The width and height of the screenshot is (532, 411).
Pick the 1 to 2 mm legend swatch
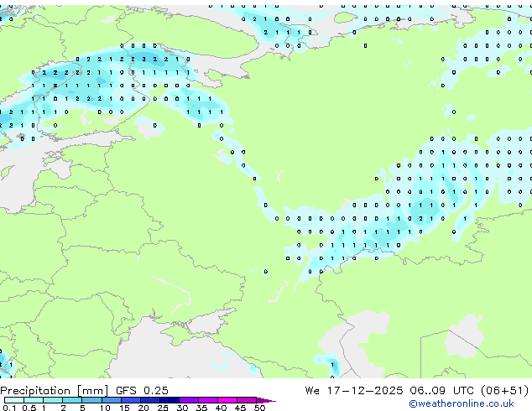pyautogui.click(x=53, y=400)
